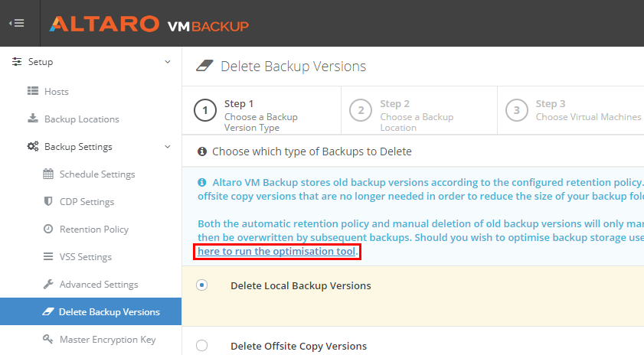Click the CDP Settings shield icon
This screenshot has height=355, width=644.
point(48,201)
